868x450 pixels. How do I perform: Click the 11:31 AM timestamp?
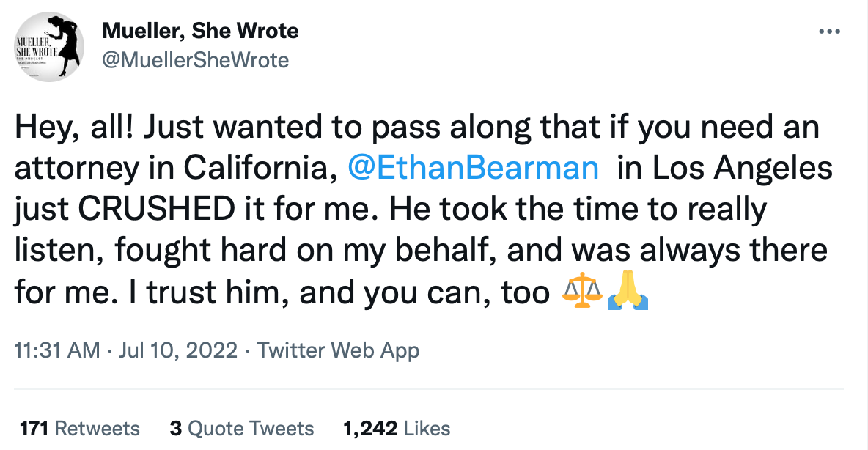pyautogui.click(x=56, y=350)
